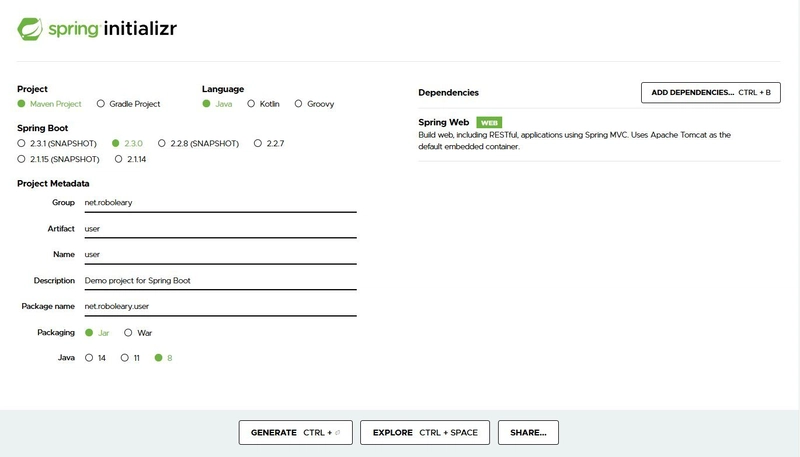Select Spring Boot 2.1.15 (SNAPSHOT)
The width and height of the screenshot is (800, 457).
coord(21,159)
